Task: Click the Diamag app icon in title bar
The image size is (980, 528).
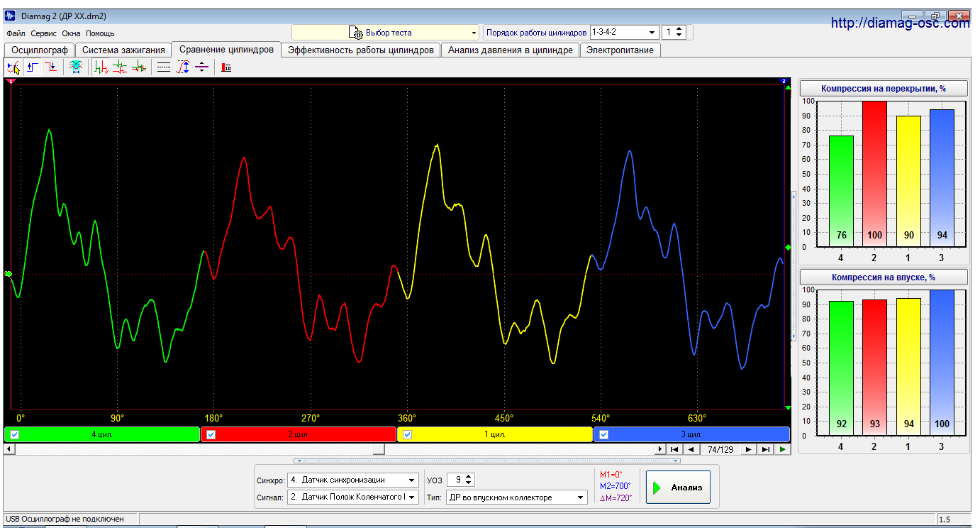Action: (11, 16)
